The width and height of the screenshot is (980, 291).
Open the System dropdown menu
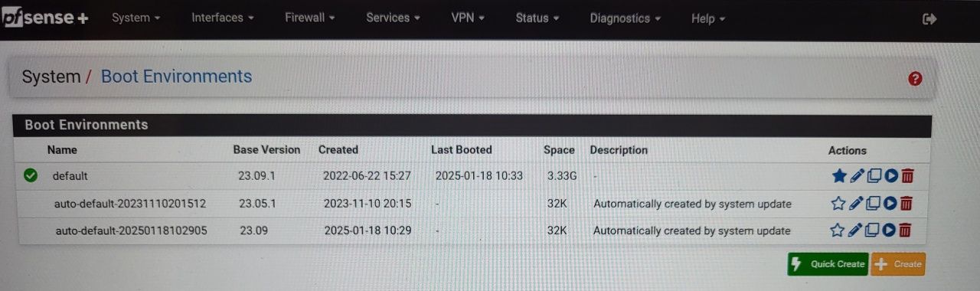coord(136,18)
